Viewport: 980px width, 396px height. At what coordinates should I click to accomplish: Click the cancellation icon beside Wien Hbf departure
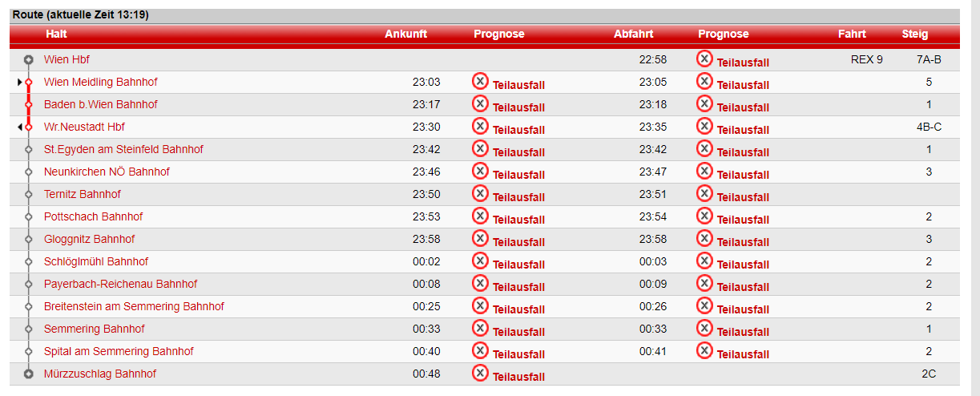point(704,59)
